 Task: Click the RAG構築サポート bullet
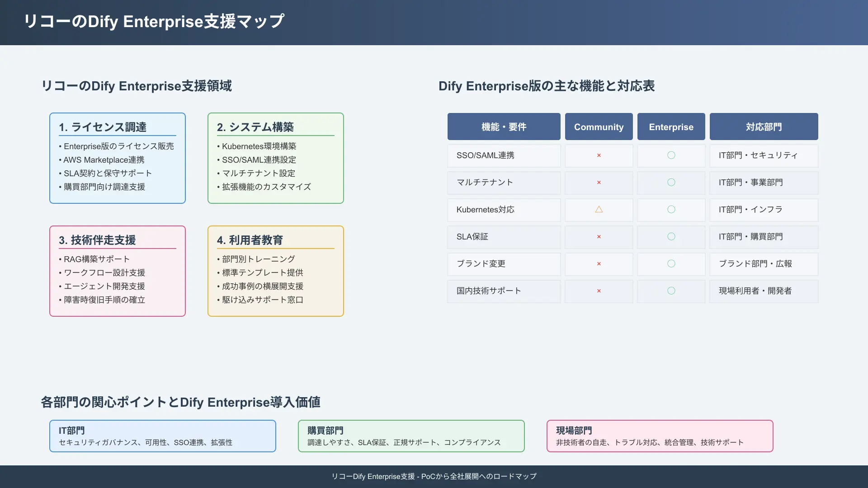click(x=94, y=259)
